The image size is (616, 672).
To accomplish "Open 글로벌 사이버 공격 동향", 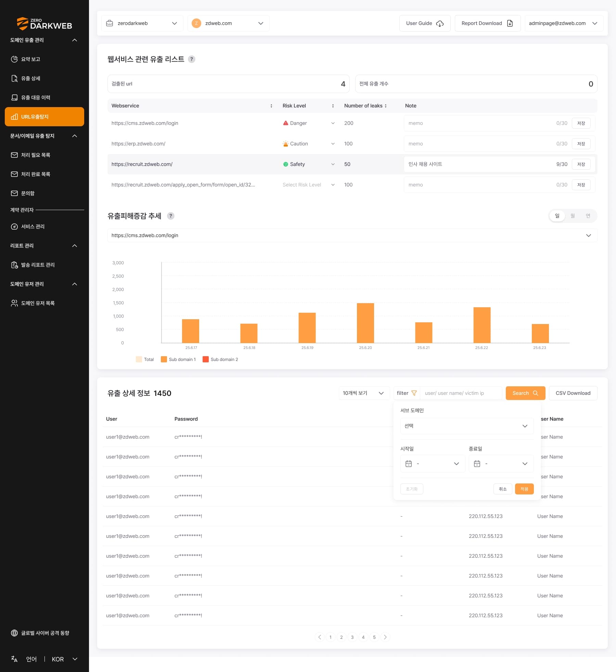I will click(x=44, y=633).
